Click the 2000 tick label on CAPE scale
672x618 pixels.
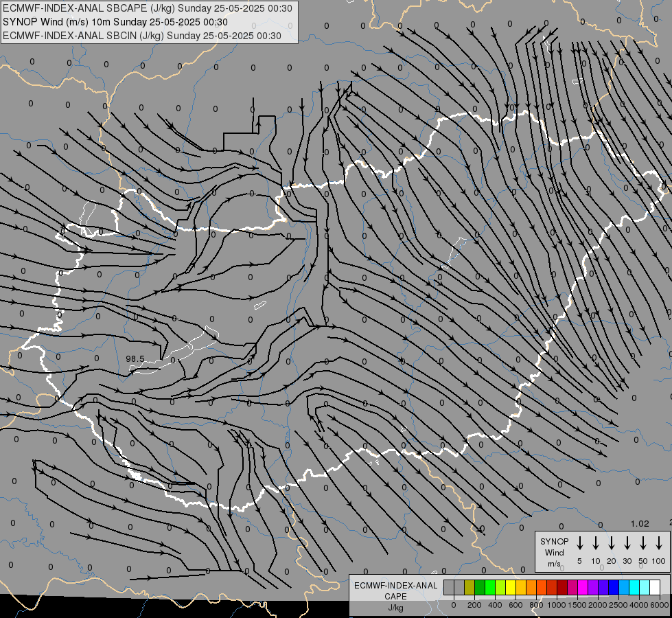pos(598,605)
